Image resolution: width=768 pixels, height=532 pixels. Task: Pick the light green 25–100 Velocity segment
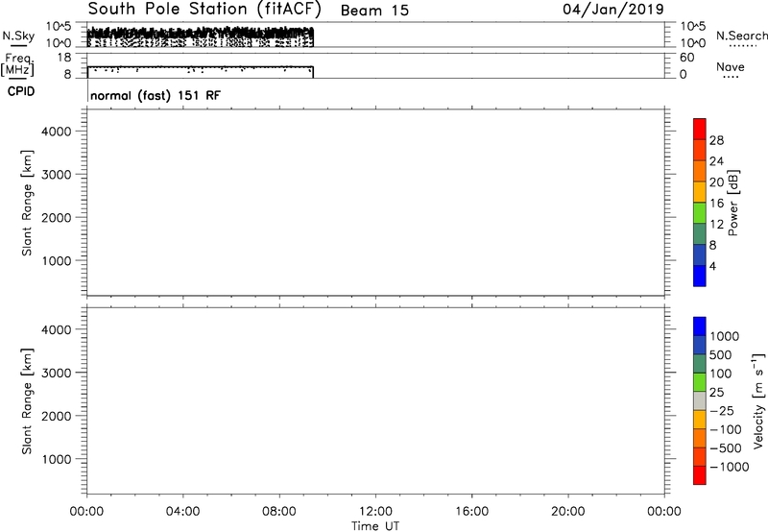pyautogui.click(x=700, y=382)
